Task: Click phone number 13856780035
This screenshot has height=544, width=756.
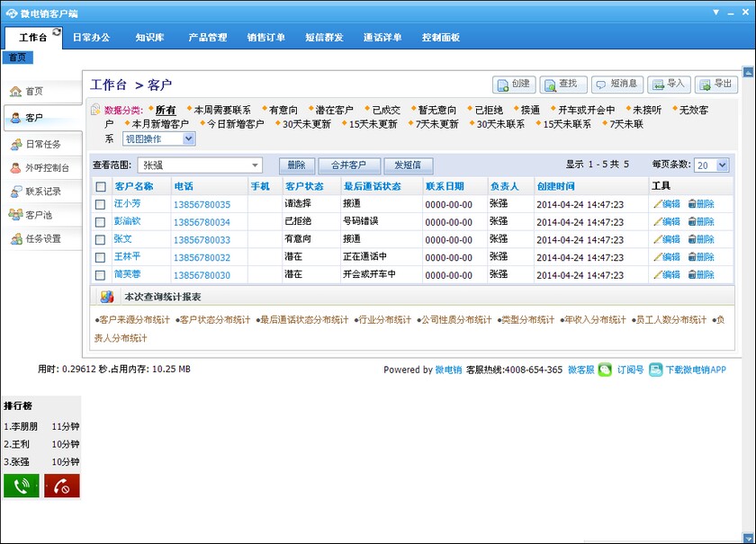Action: tap(202, 204)
